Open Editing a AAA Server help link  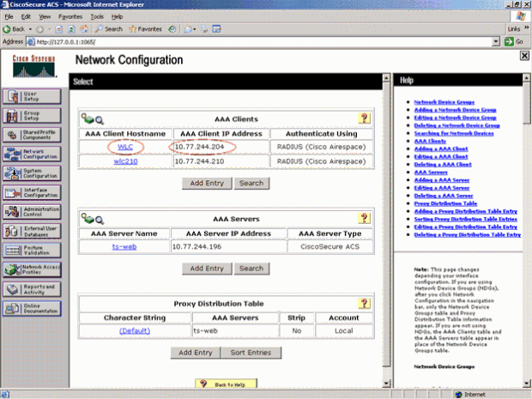pyautogui.click(x=442, y=188)
